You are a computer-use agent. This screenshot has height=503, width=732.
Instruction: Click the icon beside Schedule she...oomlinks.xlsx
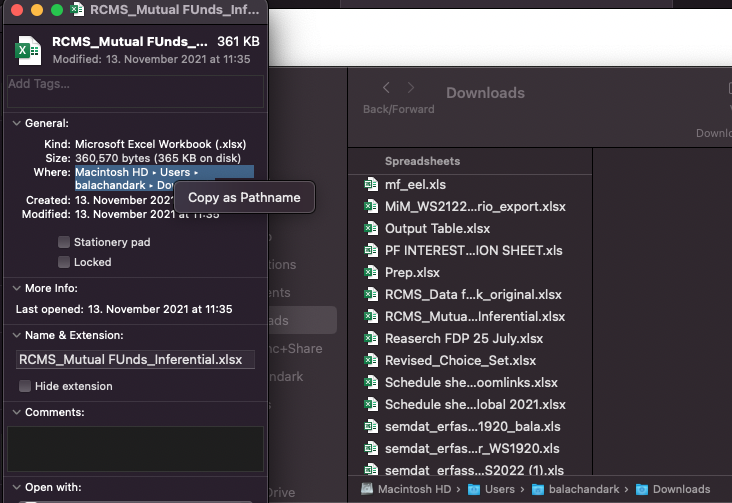pos(371,382)
